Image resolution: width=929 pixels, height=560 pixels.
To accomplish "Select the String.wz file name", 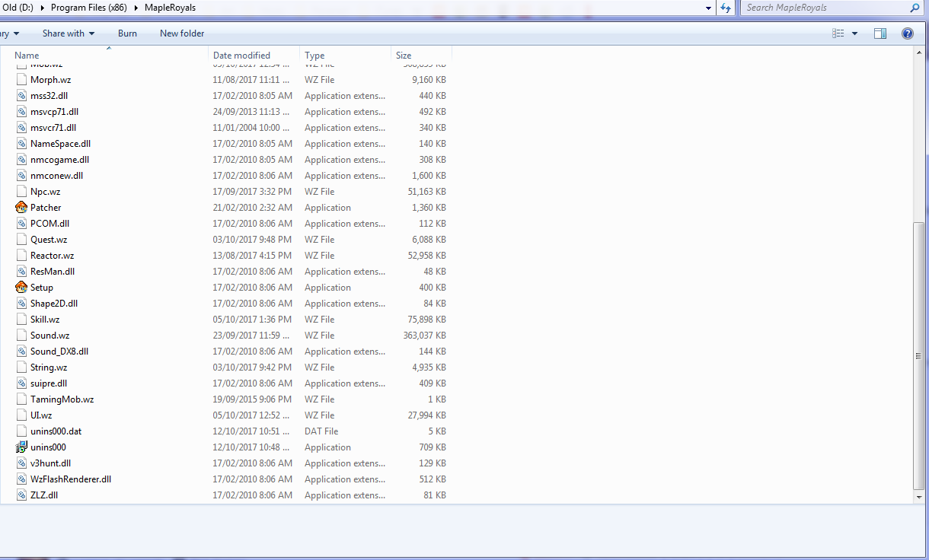I will click(x=49, y=367).
